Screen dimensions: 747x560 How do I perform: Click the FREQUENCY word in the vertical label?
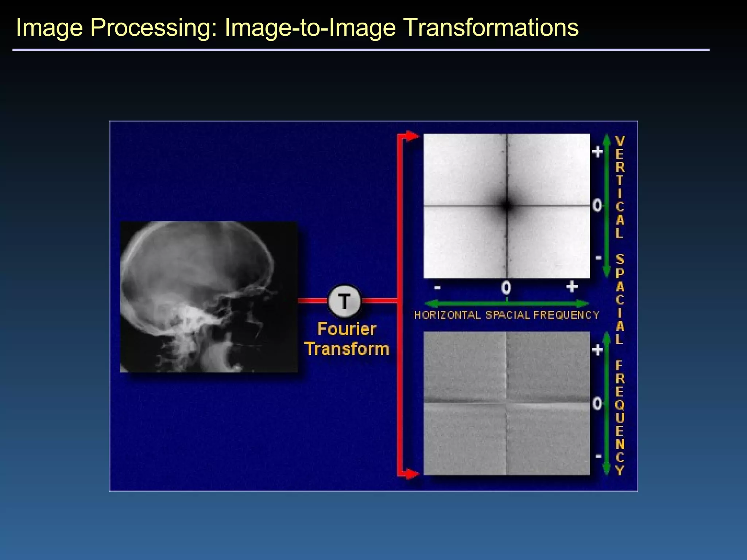click(x=620, y=418)
